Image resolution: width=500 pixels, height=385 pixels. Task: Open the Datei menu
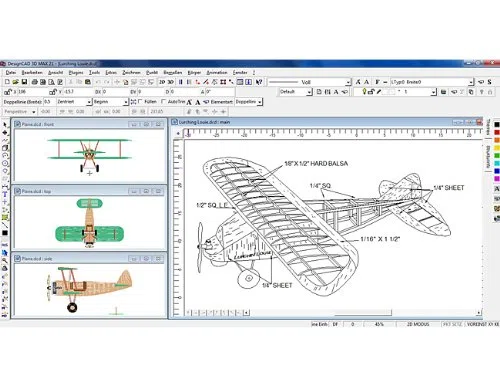point(11,72)
